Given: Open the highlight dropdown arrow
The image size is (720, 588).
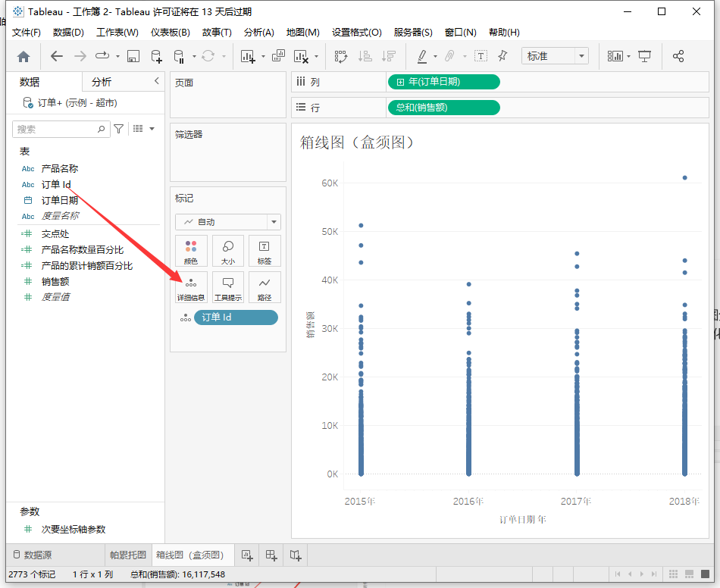Looking at the screenshot, I should click(x=435, y=57).
